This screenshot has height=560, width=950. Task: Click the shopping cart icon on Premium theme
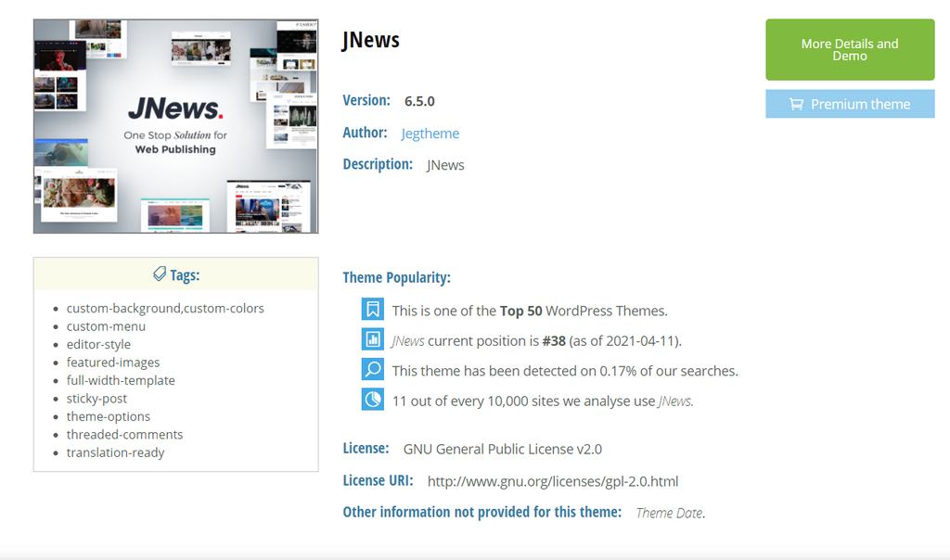[796, 104]
